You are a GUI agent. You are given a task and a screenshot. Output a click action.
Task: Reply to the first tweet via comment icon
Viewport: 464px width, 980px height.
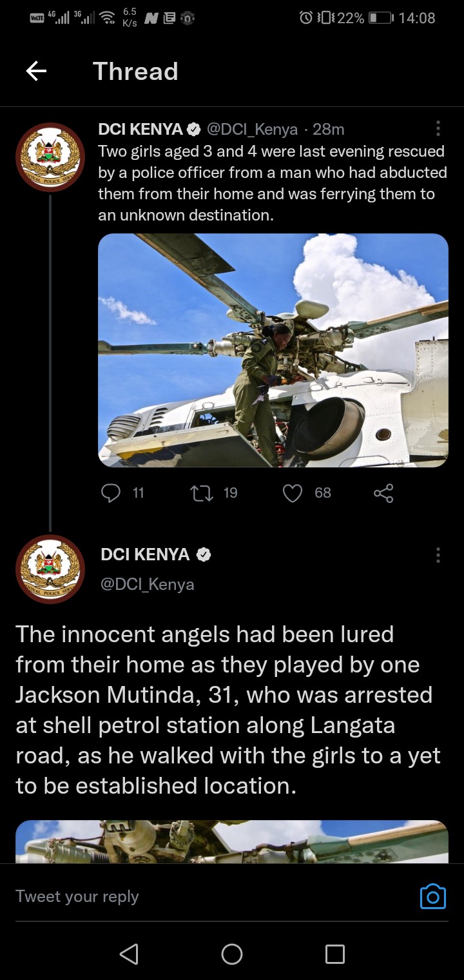click(x=111, y=493)
